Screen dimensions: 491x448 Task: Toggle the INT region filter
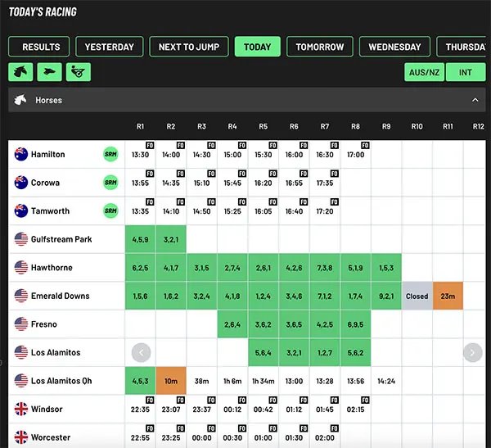(466, 72)
